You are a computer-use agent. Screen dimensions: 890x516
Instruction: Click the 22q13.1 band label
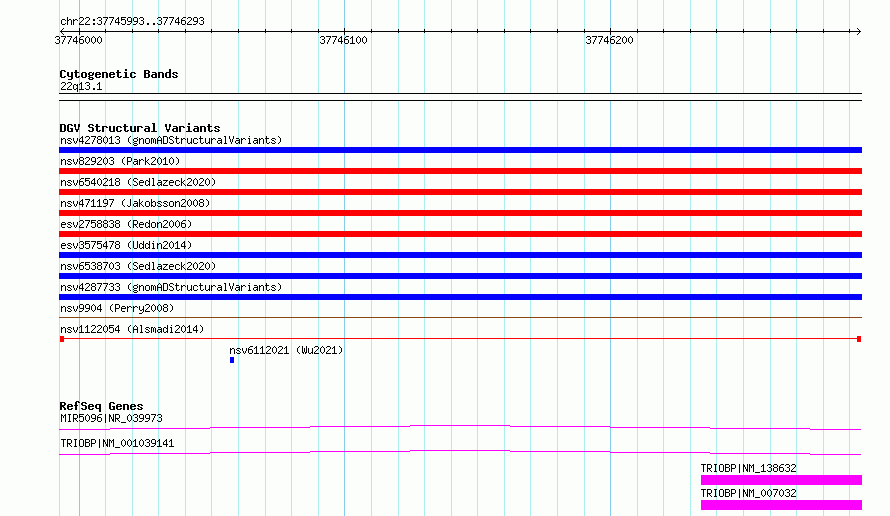coord(81,86)
